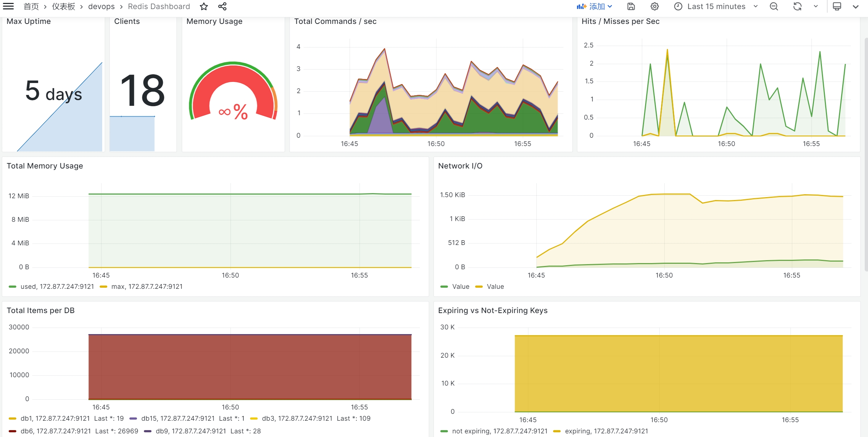
Task: Zoom out the time range
Action: [x=774, y=7]
